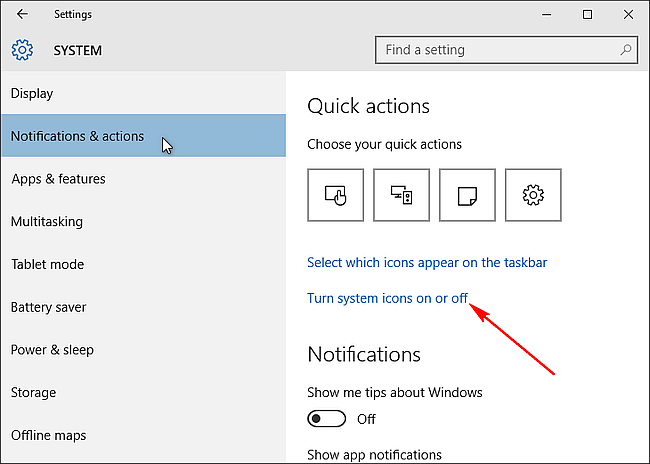This screenshot has height=464, width=650.
Task: Open Storage settings category
Action: [x=143, y=392]
